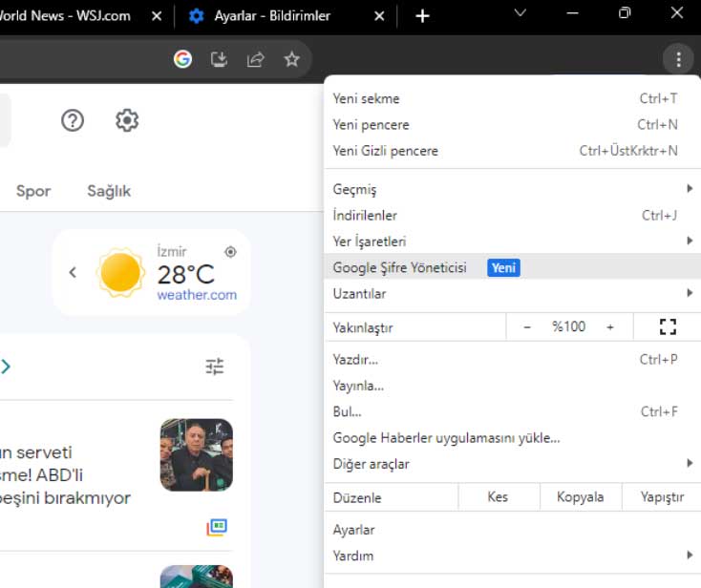Open the article photo thumbnail

coord(197,455)
